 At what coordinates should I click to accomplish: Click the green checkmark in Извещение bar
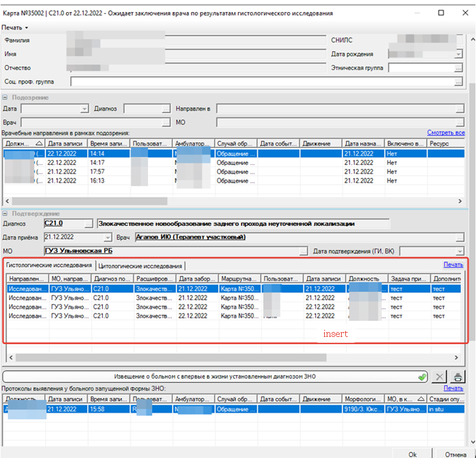coord(422,377)
